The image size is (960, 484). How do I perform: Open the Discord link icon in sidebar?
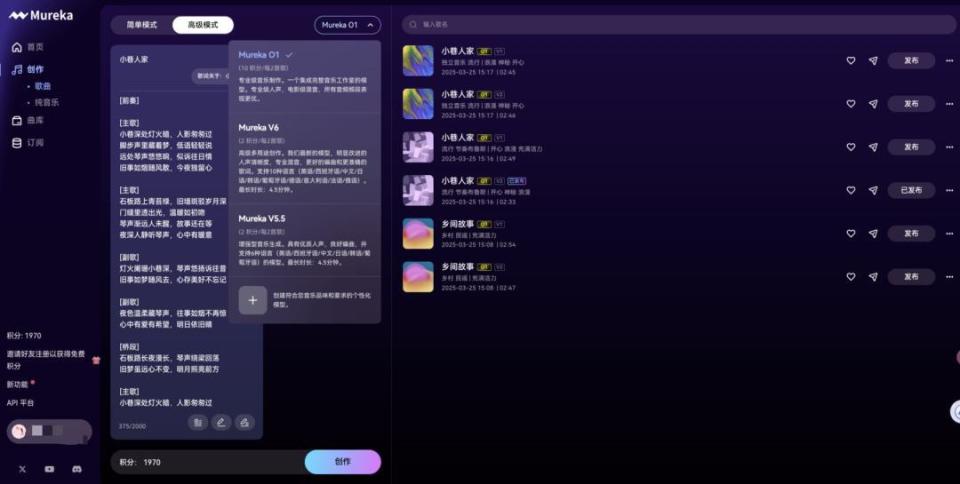(76, 468)
